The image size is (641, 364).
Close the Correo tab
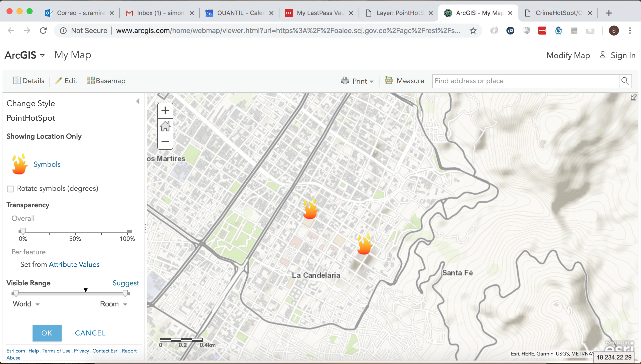[x=112, y=13]
